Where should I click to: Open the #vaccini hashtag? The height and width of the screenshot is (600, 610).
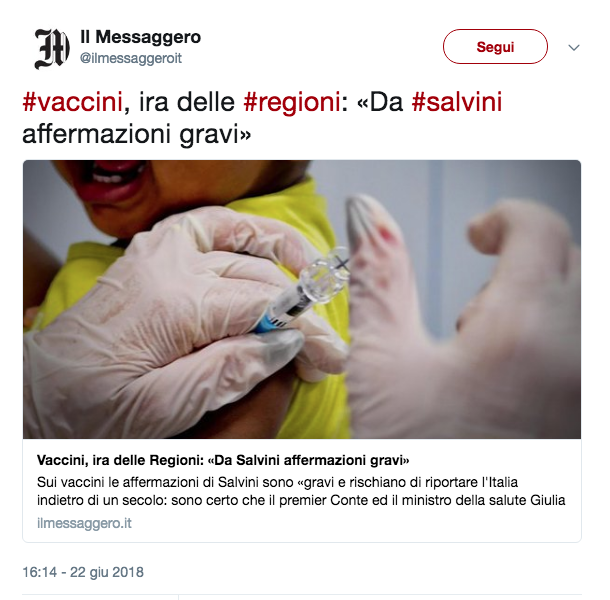click(x=73, y=102)
